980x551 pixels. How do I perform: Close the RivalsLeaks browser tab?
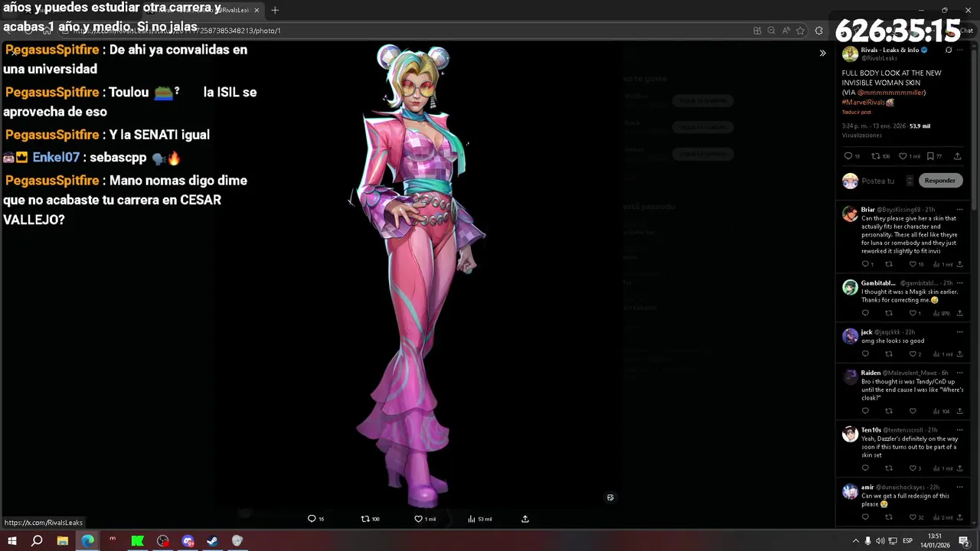[x=256, y=10]
